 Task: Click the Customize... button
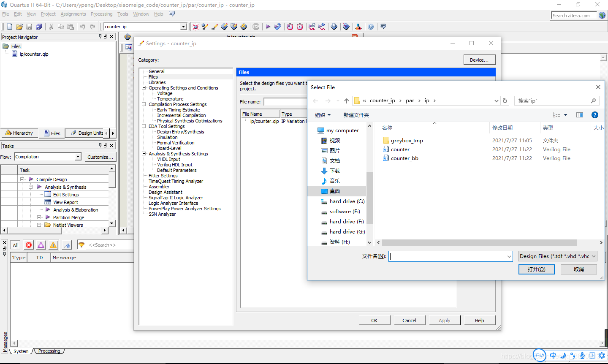pos(100,157)
